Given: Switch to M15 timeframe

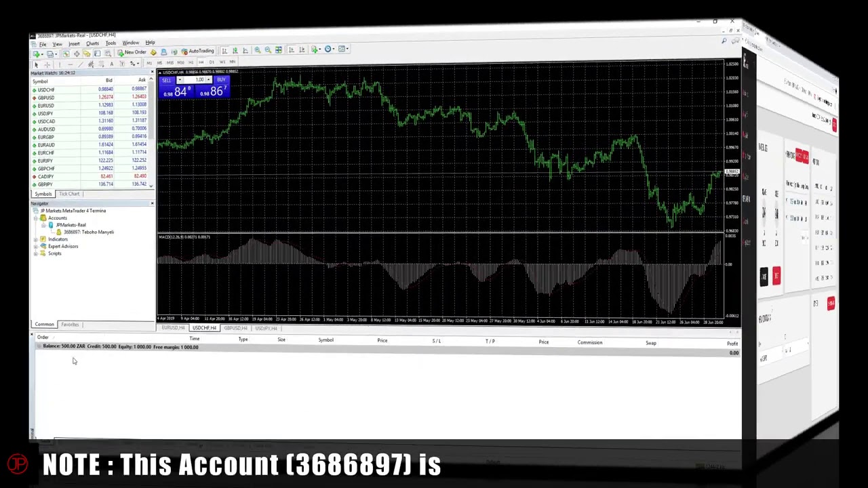Looking at the screenshot, I should (x=170, y=63).
